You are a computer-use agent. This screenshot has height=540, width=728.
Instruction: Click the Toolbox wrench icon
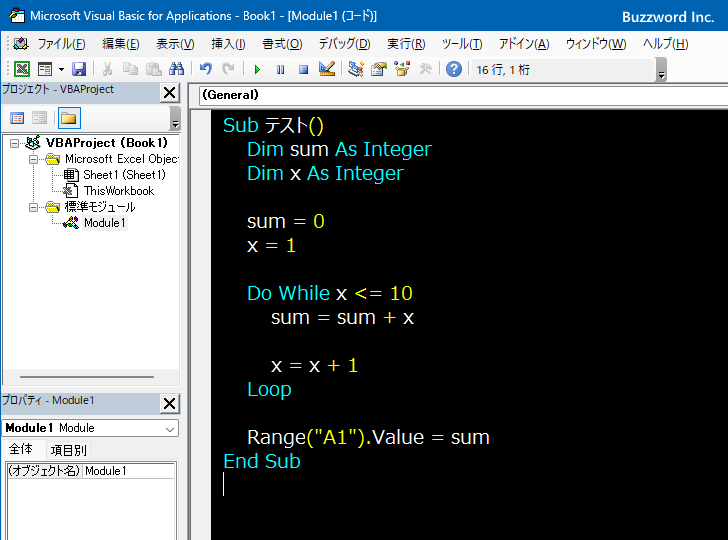(x=425, y=69)
